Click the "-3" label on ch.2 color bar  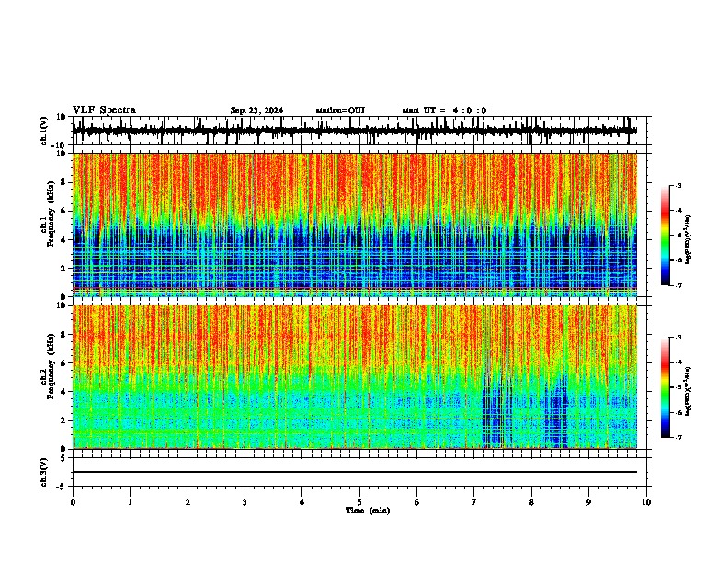pos(678,338)
